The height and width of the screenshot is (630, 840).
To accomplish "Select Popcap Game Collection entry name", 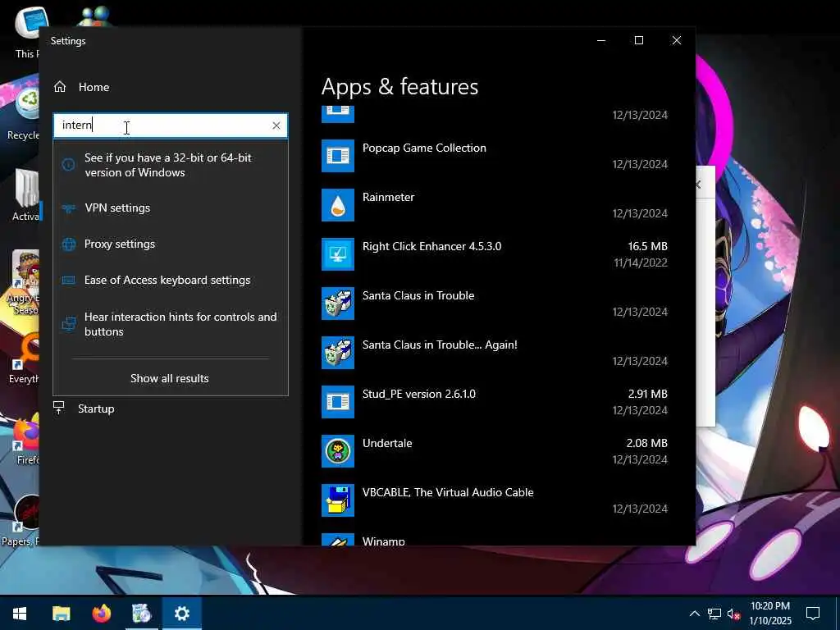I will tap(424, 148).
